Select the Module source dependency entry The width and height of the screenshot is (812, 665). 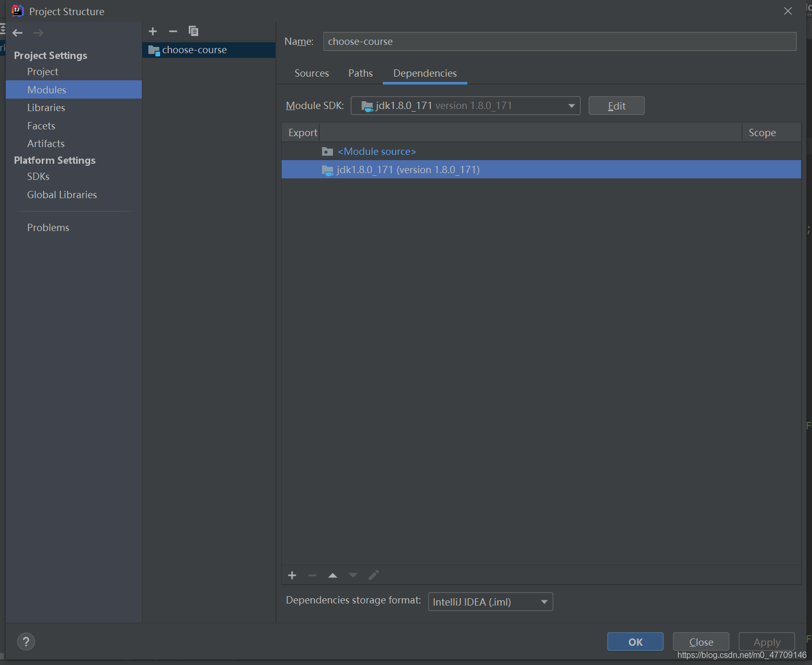click(377, 152)
